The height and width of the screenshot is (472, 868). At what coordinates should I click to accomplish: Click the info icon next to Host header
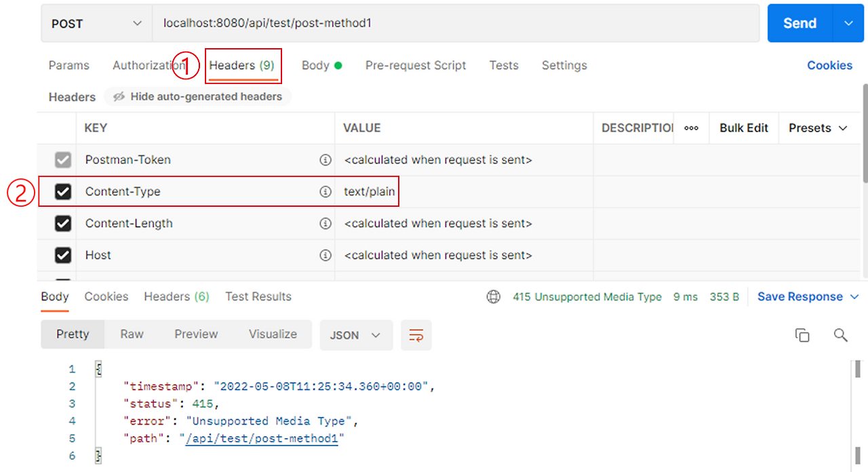[x=326, y=255]
